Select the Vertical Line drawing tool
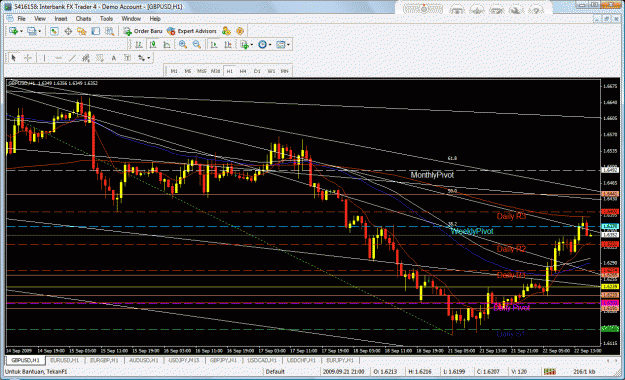 tap(44, 58)
